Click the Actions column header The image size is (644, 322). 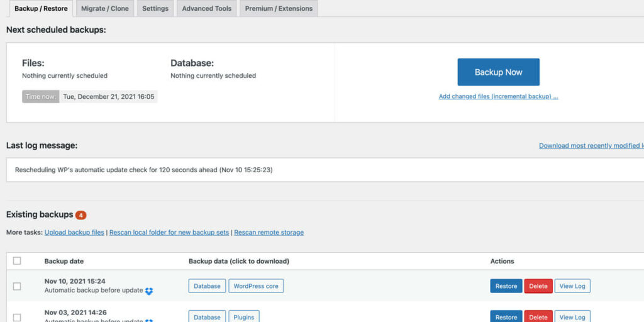(x=502, y=261)
